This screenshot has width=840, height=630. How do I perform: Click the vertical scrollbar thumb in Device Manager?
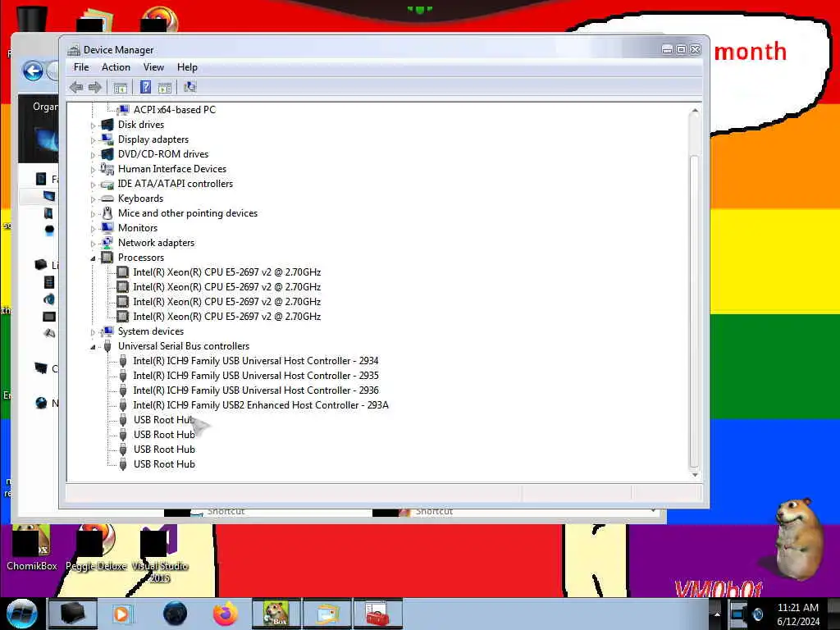click(x=694, y=311)
